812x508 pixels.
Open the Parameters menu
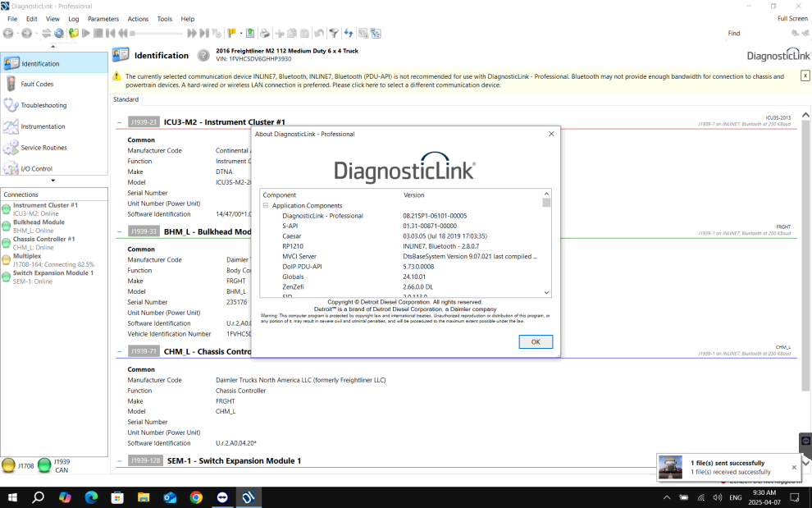click(103, 19)
